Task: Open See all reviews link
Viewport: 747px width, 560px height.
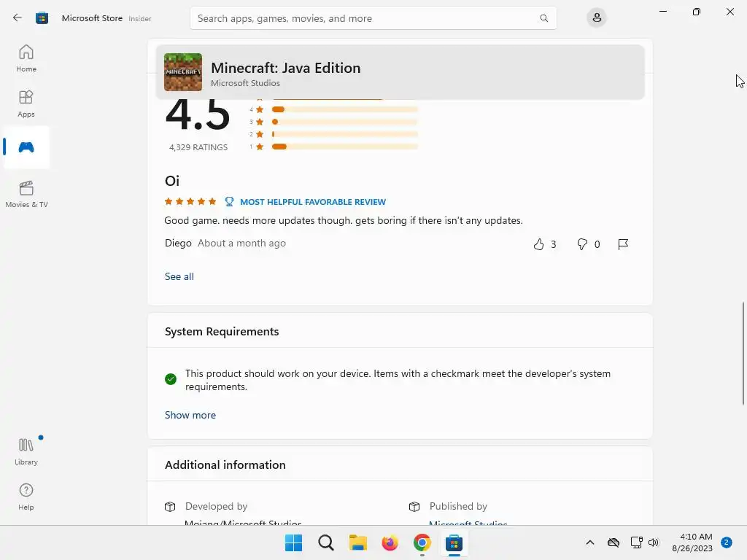Action: pyautogui.click(x=179, y=276)
